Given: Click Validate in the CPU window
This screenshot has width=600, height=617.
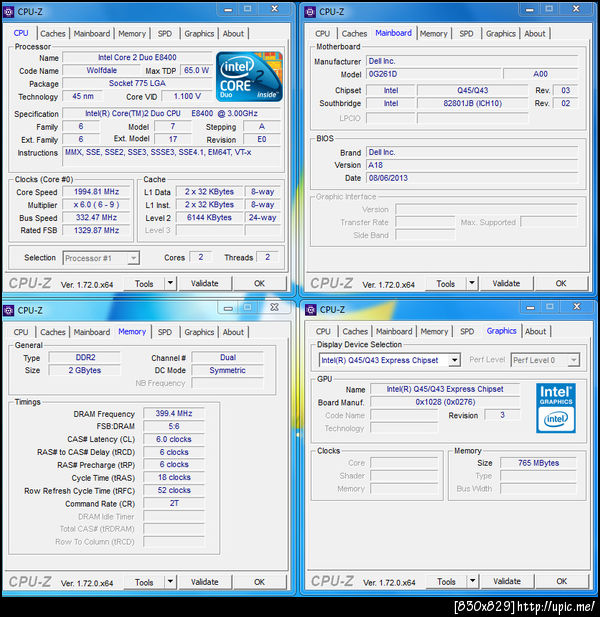Looking at the screenshot, I should (x=205, y=283).
